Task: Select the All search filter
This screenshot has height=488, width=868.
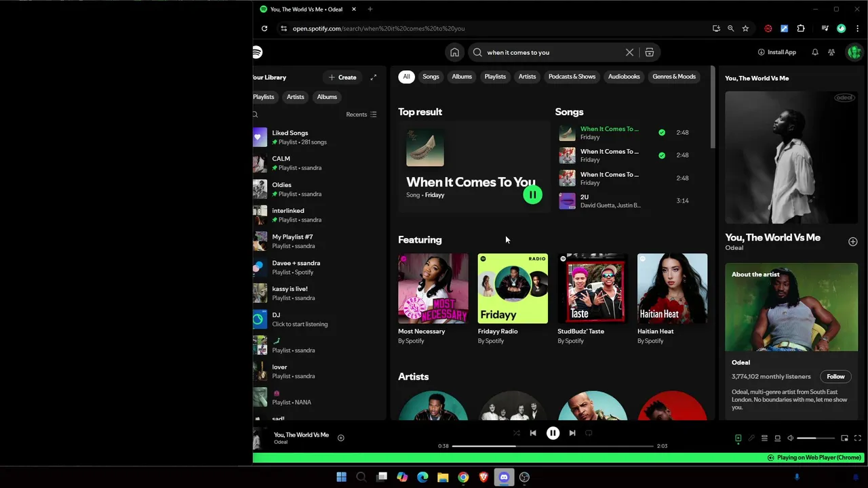Action: pos(406,77)
